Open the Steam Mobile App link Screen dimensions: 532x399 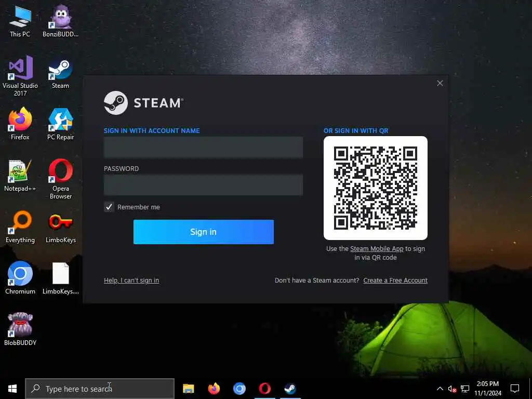click(x=377, y=249)
